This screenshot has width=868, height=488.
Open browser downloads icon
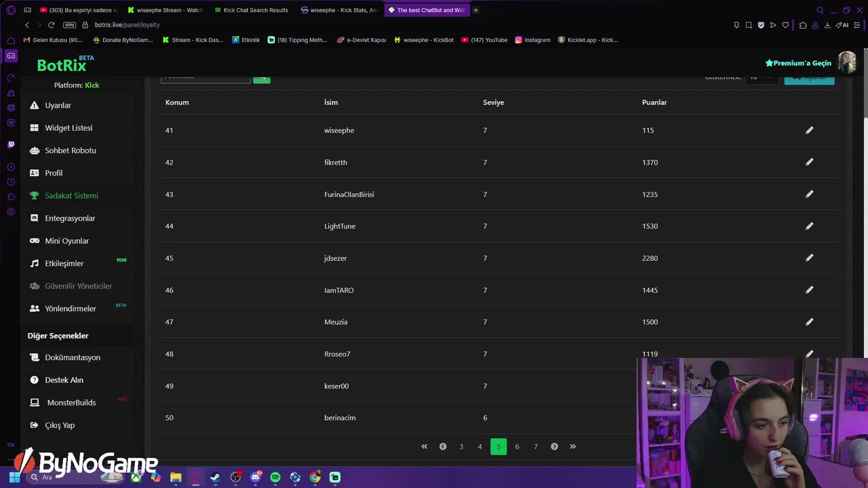[x=827, y=25]
